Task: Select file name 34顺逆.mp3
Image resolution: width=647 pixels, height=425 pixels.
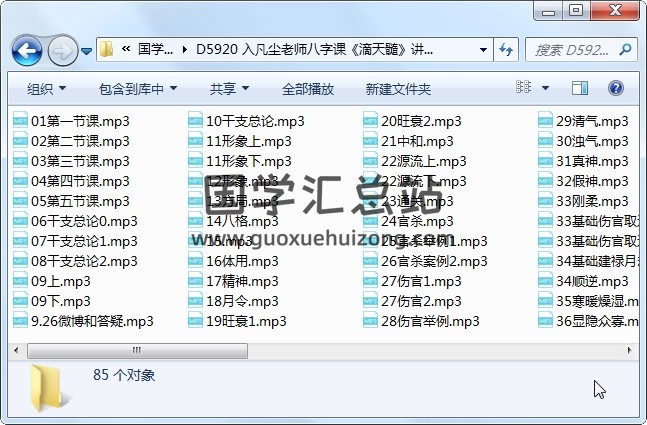Action: 592,281
